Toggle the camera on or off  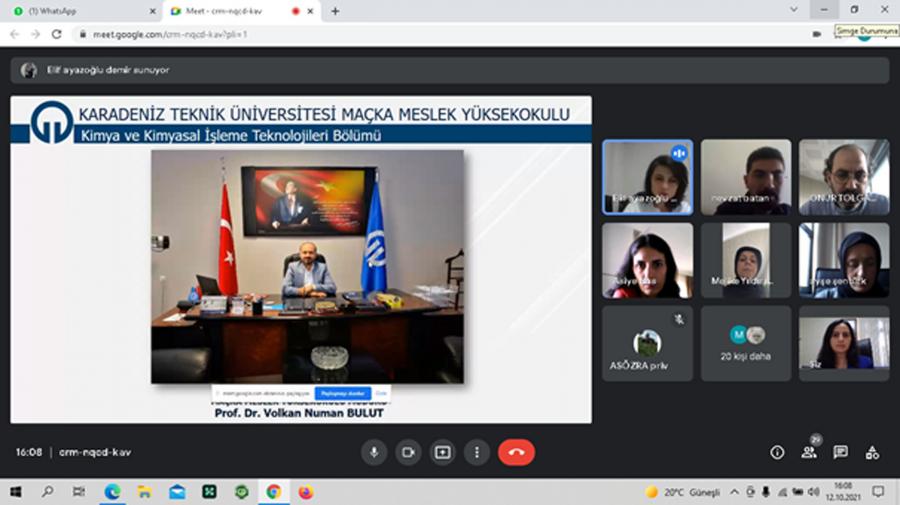408,452
